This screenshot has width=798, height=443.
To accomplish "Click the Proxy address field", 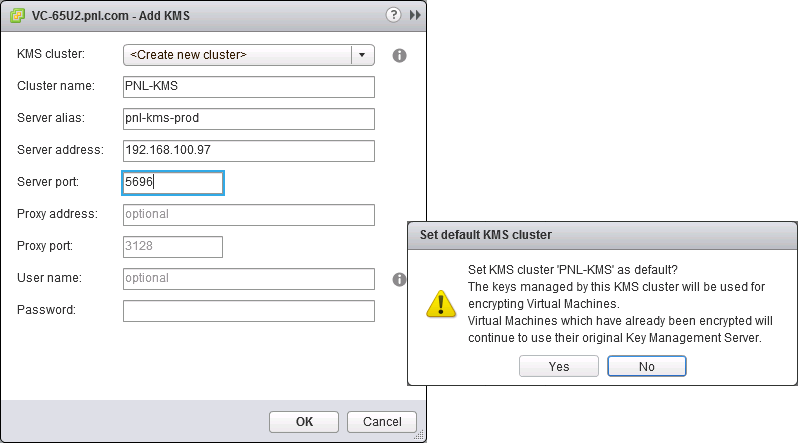I will click(x=249, y=215).
